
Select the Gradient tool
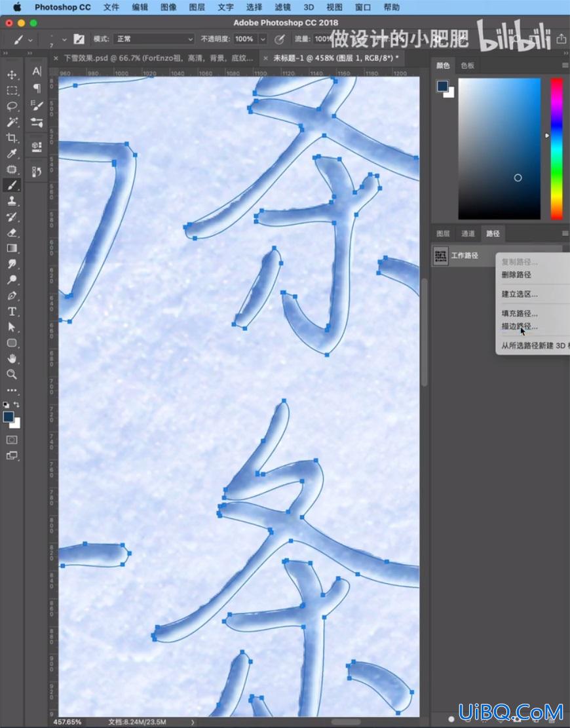click(12, 248)
